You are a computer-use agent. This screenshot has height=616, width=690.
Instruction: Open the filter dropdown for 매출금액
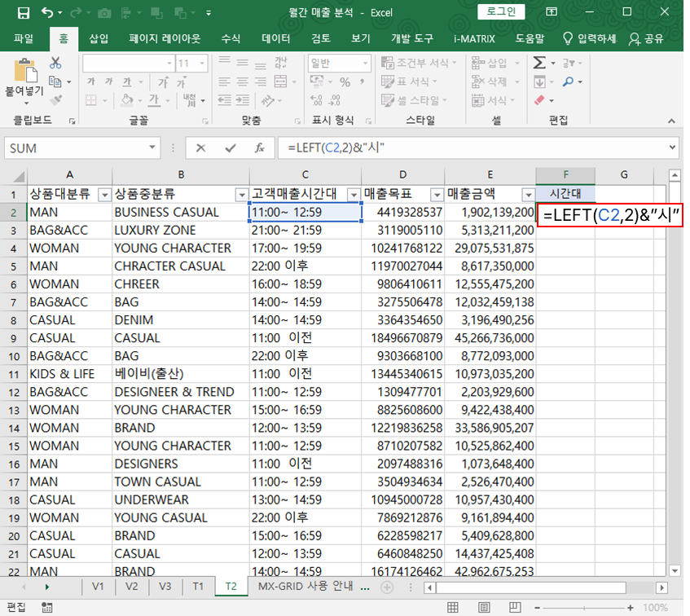pyautogui.click(x=527, y=195)
